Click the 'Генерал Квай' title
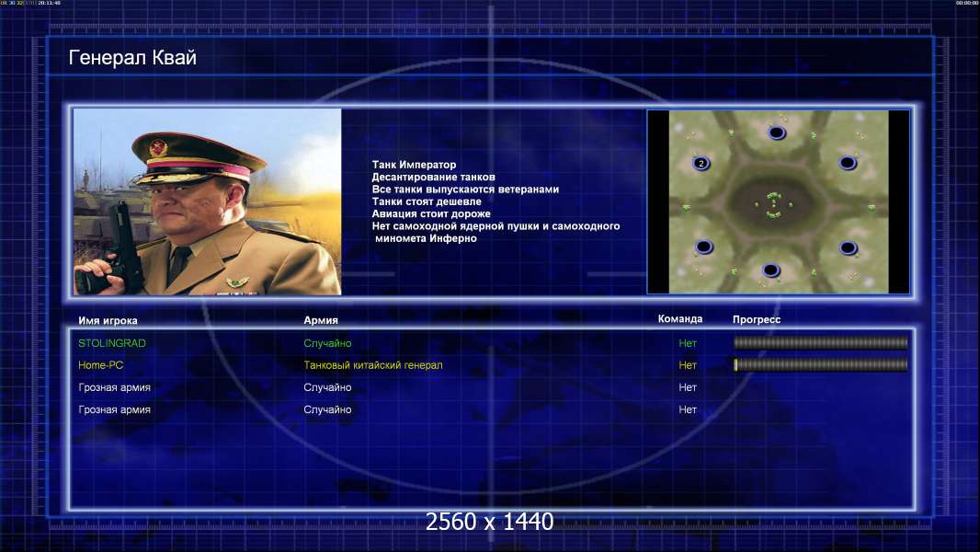Viewport: 980px width, 552px height. (132, 58)
